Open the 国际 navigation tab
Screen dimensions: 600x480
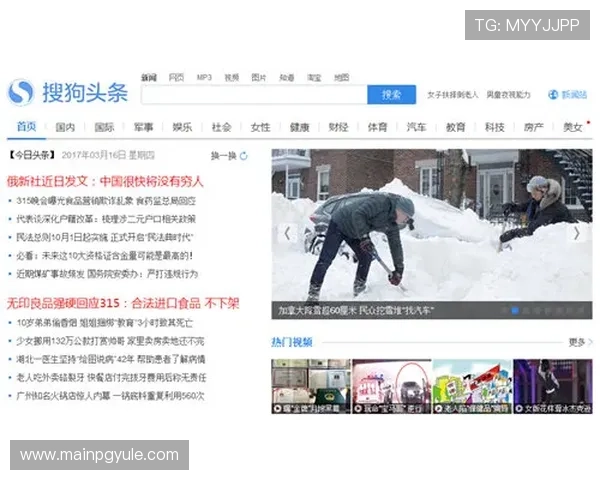coord(104,127)
